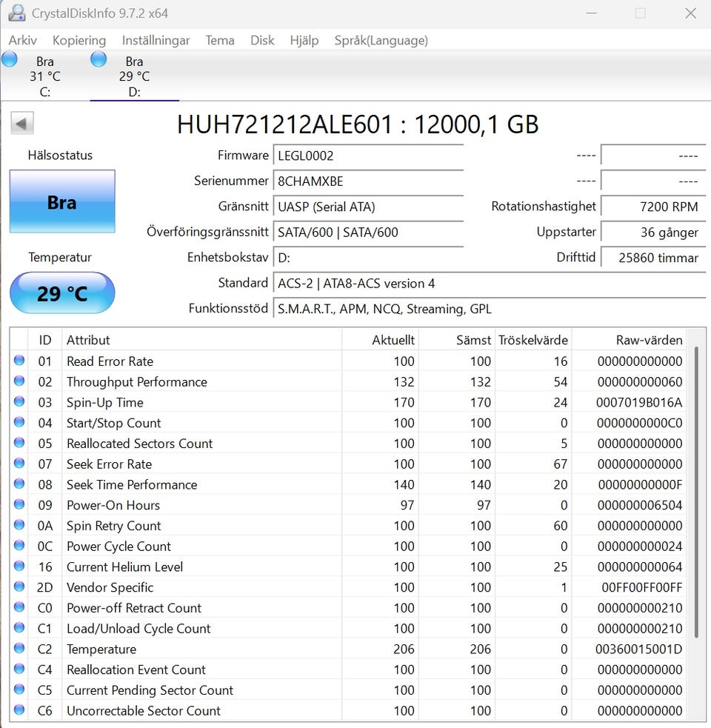Image resolution: width=711 pixels, height=728 pixels.
Task: Open the Tema menu
Action: (x=220, y=40)
